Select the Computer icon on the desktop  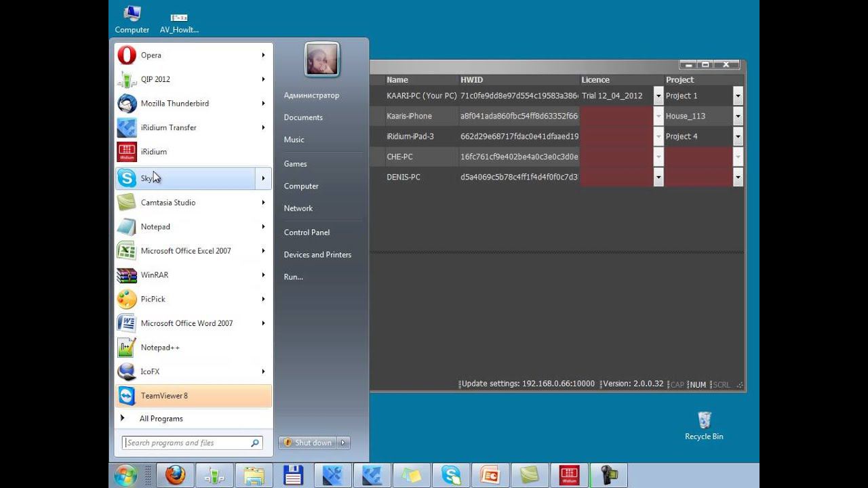point(132,20)
